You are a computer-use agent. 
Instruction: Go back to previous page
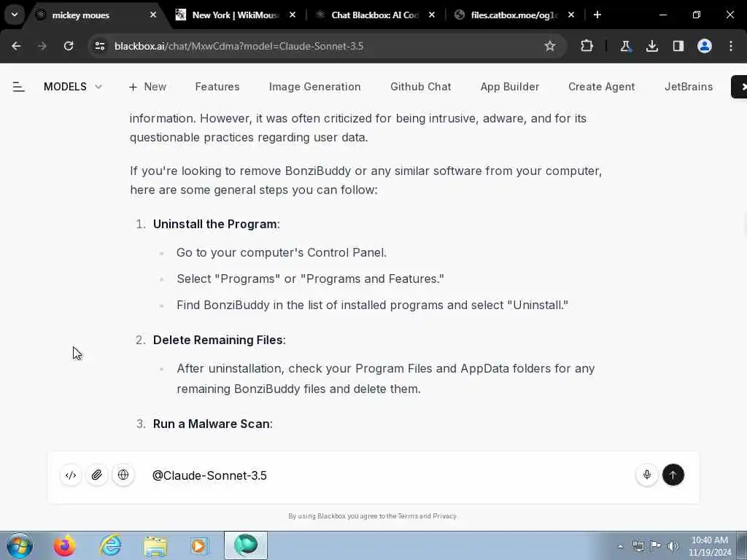tap(16, 46)
